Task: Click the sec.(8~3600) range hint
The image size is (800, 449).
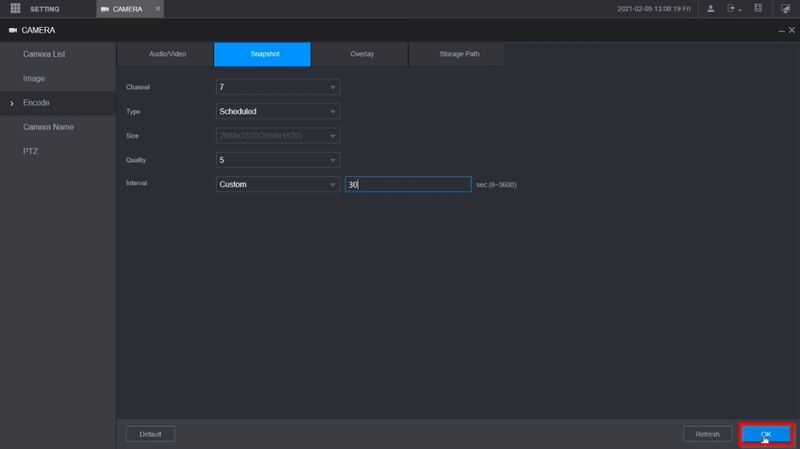Action: (x=496, y=185)
